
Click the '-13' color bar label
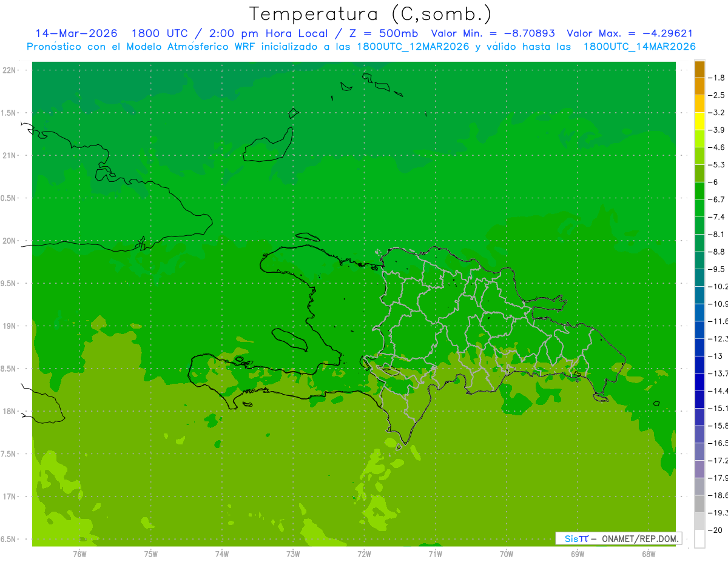715,356
